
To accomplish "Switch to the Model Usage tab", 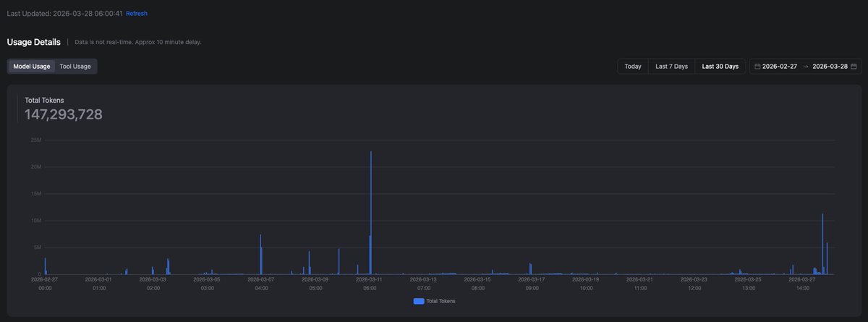I will pyautogui.click(x=32, y=66).
